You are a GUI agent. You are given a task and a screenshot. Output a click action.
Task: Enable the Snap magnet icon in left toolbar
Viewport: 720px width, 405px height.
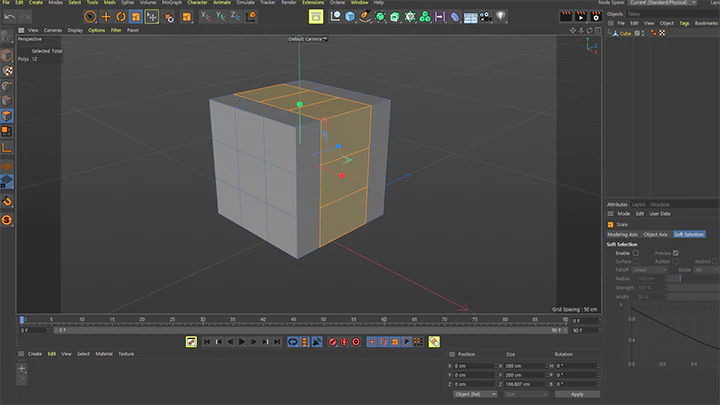7,201
